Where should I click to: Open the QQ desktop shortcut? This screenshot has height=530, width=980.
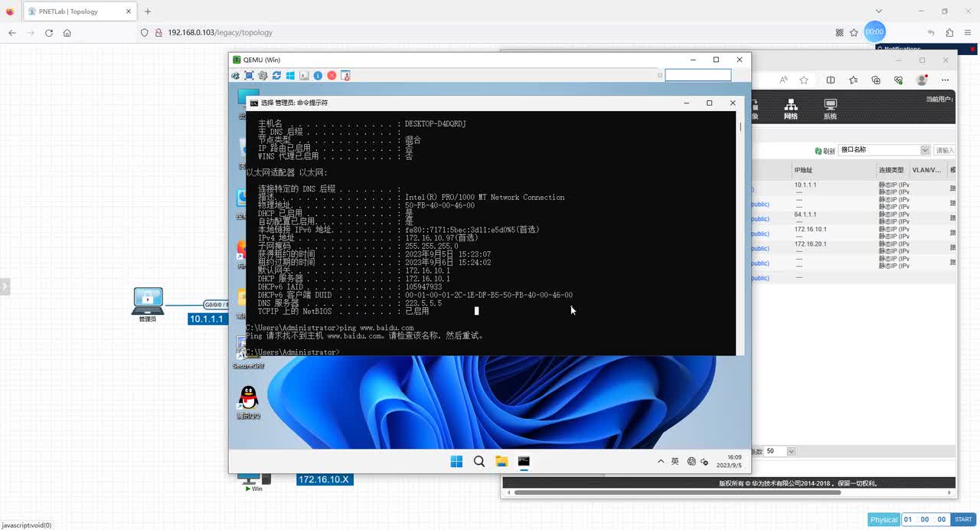click(248, 402)
